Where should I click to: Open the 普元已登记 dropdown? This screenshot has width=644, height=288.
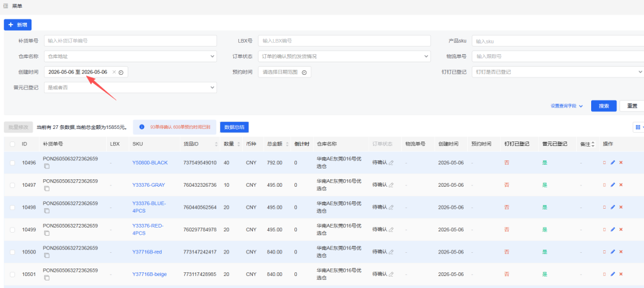[130, 87]
